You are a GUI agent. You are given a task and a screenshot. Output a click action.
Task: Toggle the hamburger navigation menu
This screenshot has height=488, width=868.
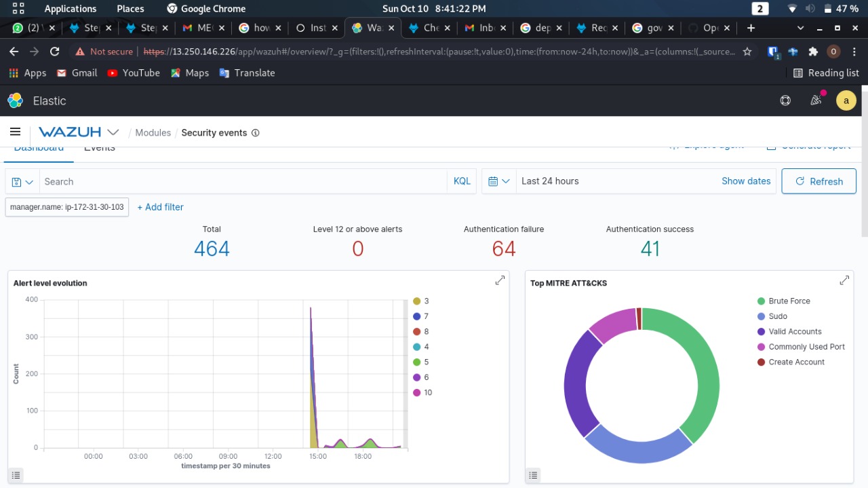click(15, 132)
